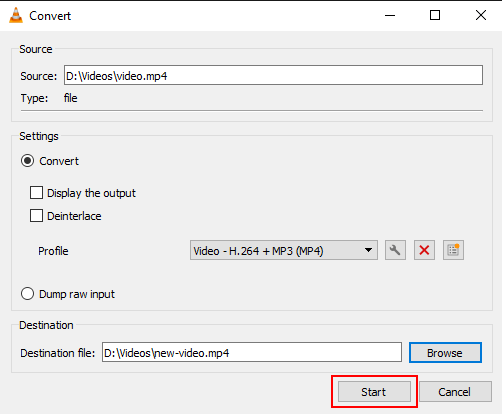502x414 pixels.
Task: Maximize the Convert window
Action: click(435, 15)
